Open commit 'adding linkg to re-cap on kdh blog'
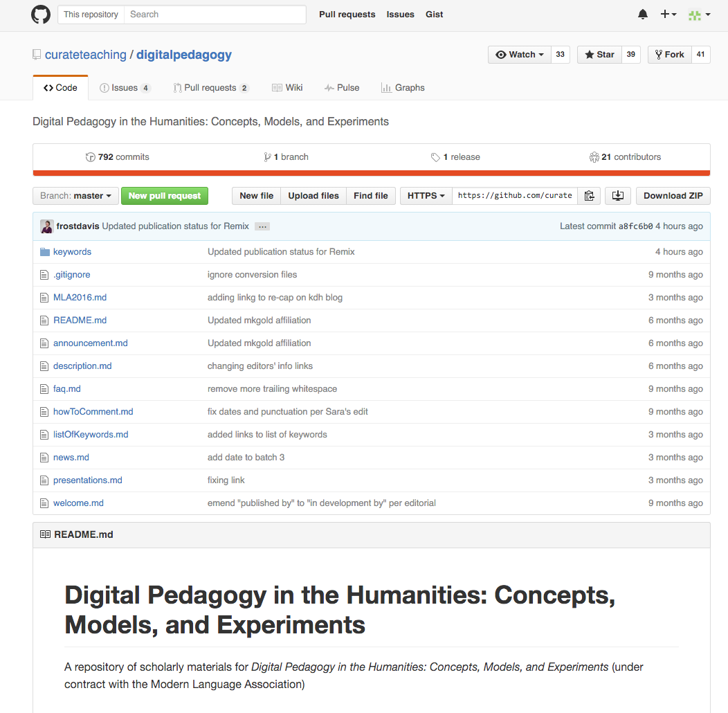Image resolution: width=728 pixels, height=713 pixels. point(275,298)
